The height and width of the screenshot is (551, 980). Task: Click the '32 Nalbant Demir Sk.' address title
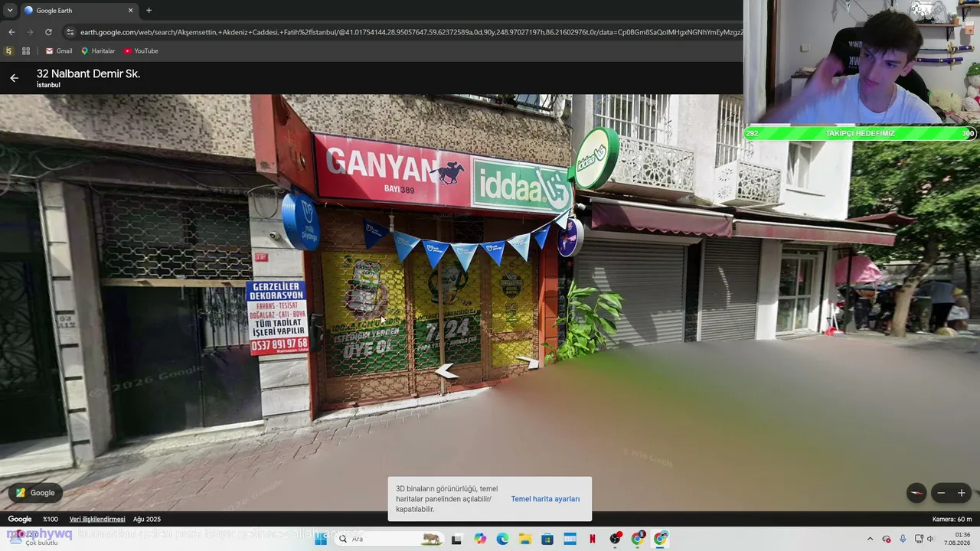88,74
